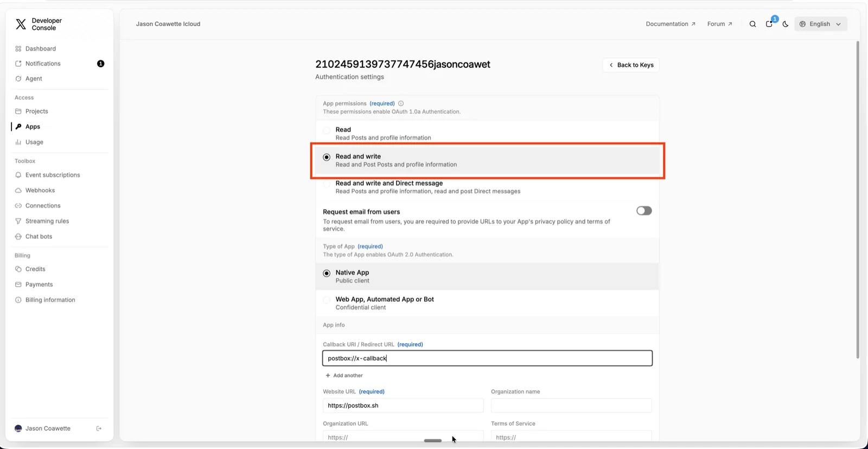
Task: Open the Chat bots page
Action: pos(39,237)
